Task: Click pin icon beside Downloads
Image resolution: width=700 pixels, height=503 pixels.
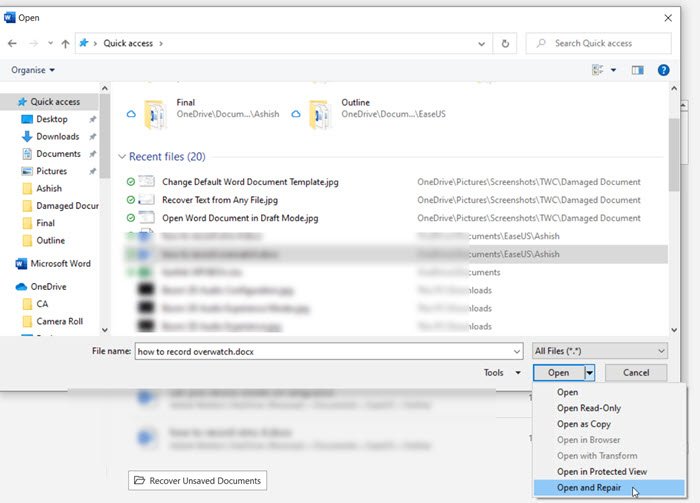Action: pos(92,137)
